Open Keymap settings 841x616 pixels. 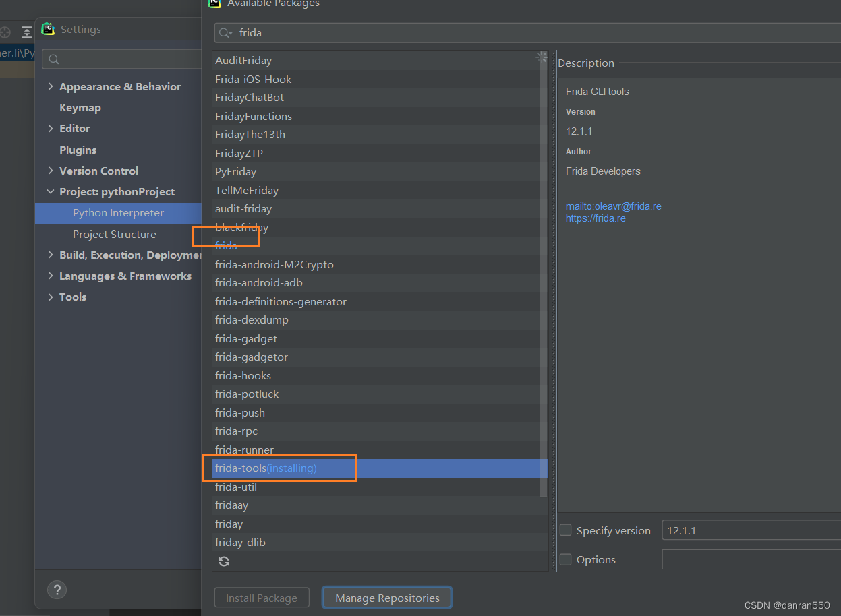(80, 107)
